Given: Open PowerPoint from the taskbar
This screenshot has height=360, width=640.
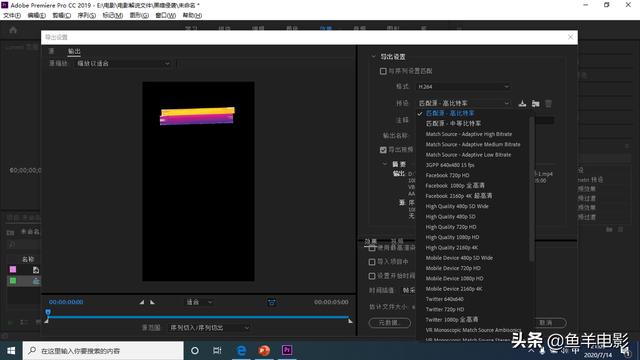Looking at the screenshot, I should pos(264,351).
